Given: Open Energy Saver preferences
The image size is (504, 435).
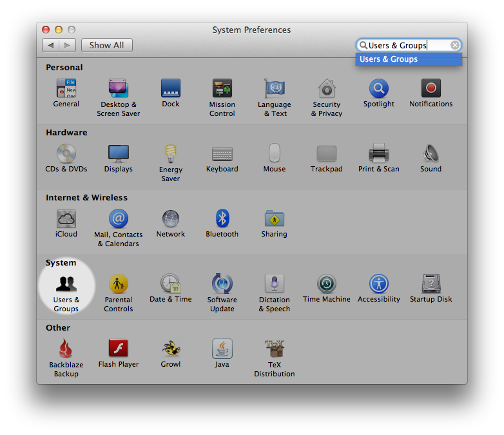Looking at the screenshot, I should [x=170, y=154].
